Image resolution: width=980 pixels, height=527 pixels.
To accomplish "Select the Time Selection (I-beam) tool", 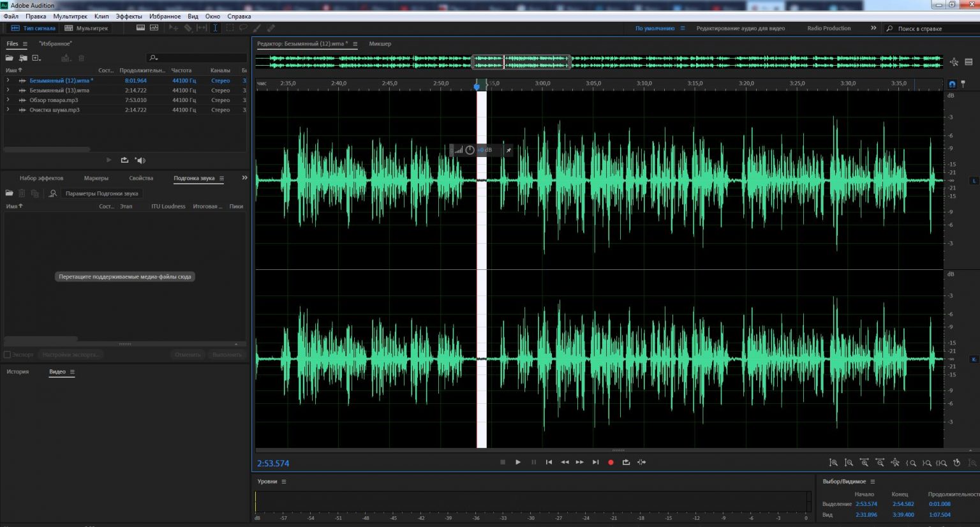I will point(215,28).
